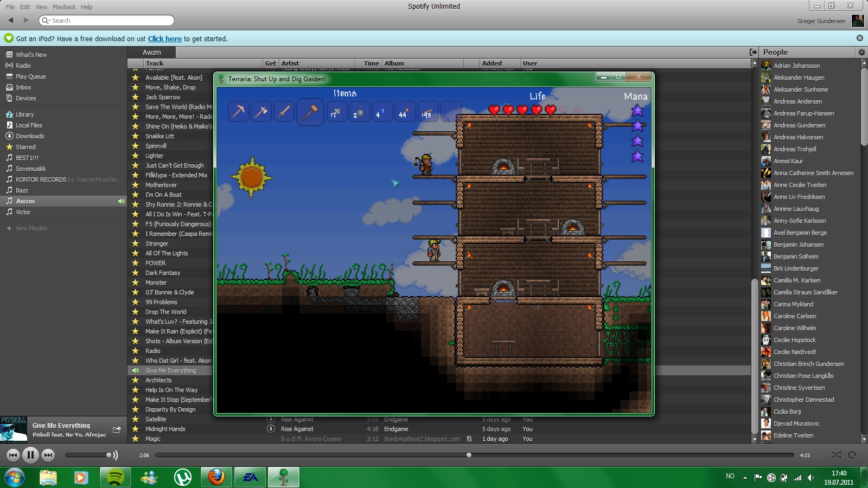
Task: Adjust the volume slider
Action: pyautogui.click(x=87, y=455)
